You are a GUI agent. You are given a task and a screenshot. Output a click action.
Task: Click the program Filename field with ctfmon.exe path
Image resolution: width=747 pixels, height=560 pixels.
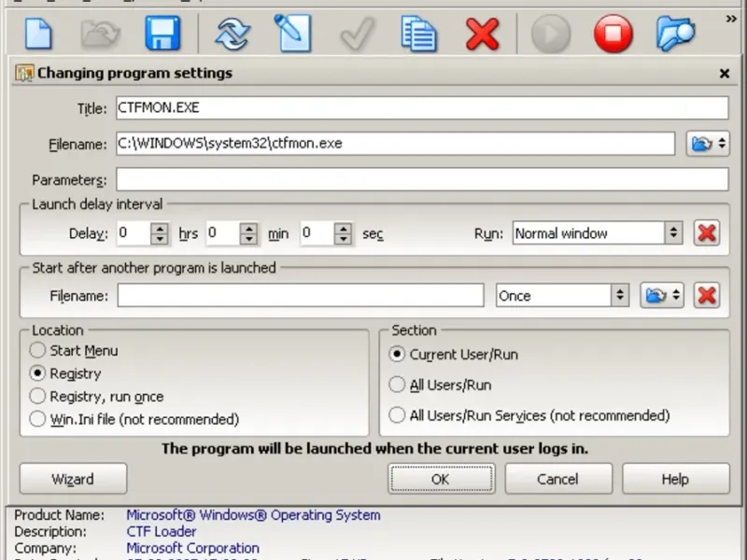tap(395, 144)
